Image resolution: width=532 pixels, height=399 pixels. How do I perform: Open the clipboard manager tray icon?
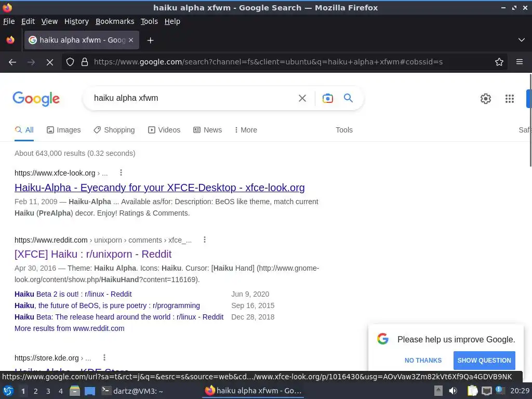472,391
